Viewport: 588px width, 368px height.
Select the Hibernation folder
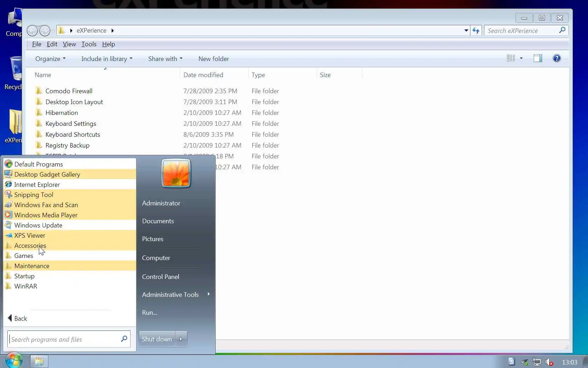click(62, 113)
